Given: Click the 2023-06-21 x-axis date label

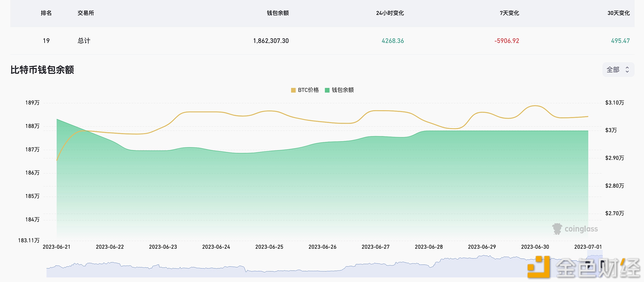Looking at the screenshot, I should point(57,247).
